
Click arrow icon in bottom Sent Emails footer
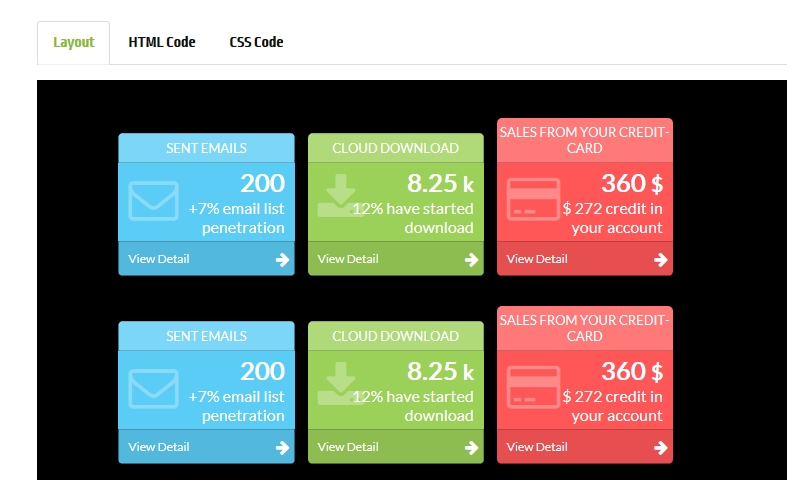(282, 448)
